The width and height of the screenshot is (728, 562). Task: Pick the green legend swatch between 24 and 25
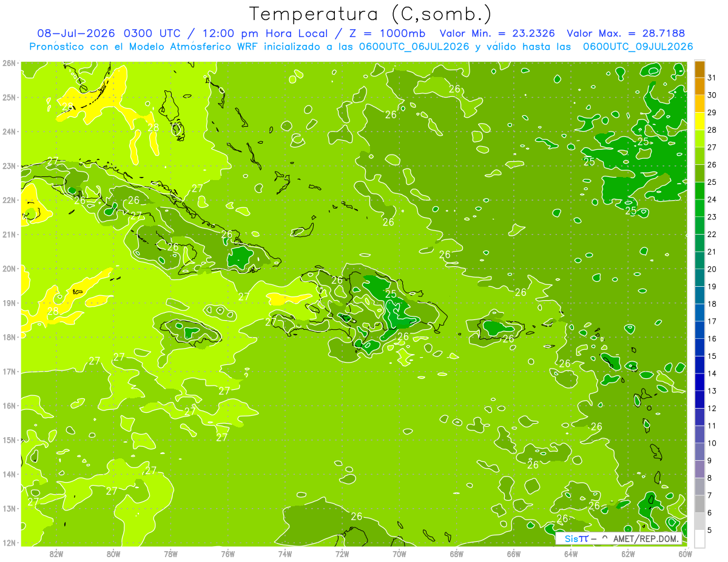699,190
